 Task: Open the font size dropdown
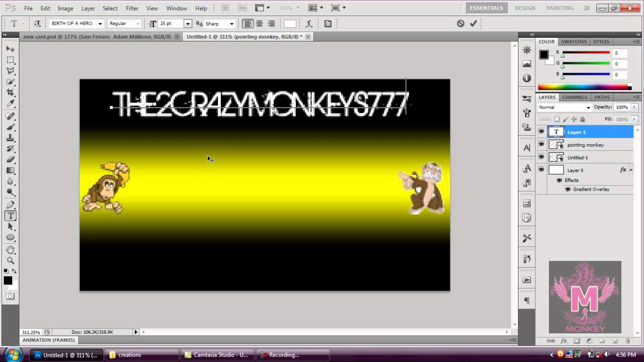click(x=188, y=24)
